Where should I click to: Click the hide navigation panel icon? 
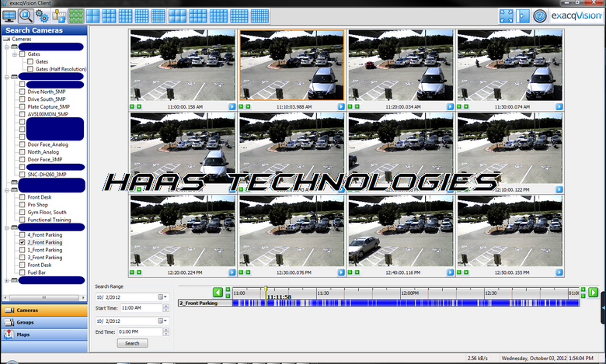[523, 16]
